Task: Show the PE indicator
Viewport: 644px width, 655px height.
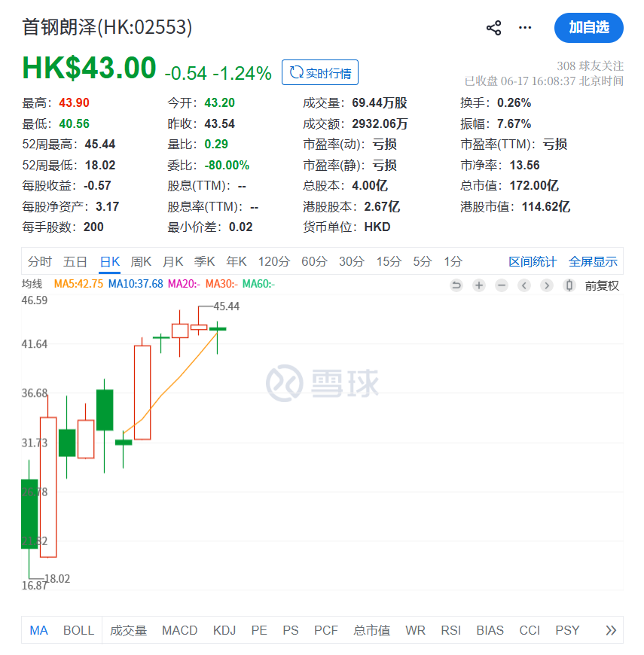Action: 259,630
